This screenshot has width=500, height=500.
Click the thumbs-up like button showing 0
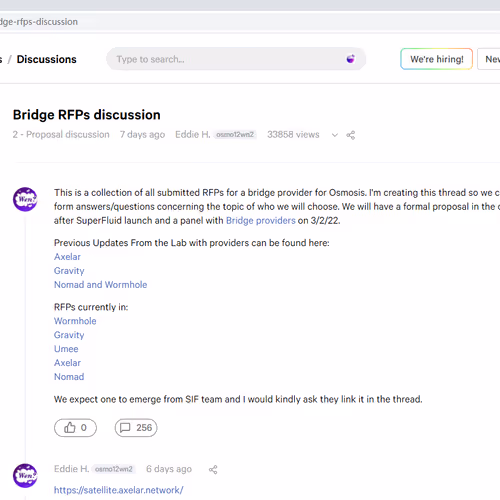coord(75,428)
